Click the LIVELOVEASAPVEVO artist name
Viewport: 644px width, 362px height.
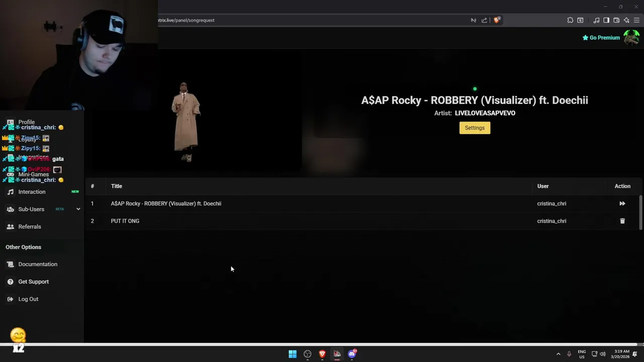485,113
